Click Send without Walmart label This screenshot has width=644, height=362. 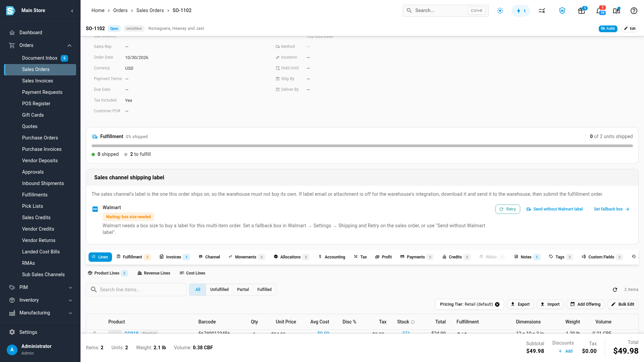(554, 209)
